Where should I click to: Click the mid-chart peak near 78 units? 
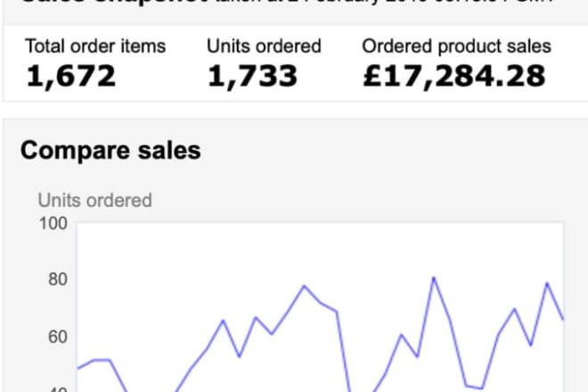tap(304, 286)
